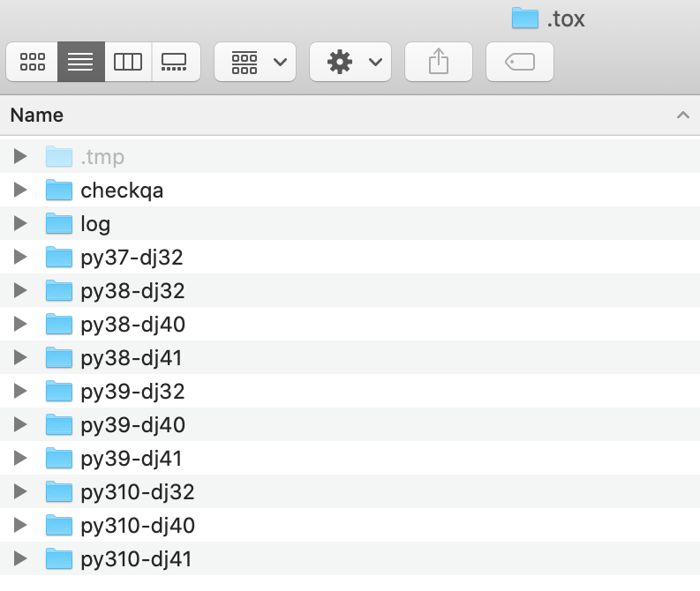Switch to gallery view mode
The image size is (700, 591).
pyautogui.click(x=176, y=62)
